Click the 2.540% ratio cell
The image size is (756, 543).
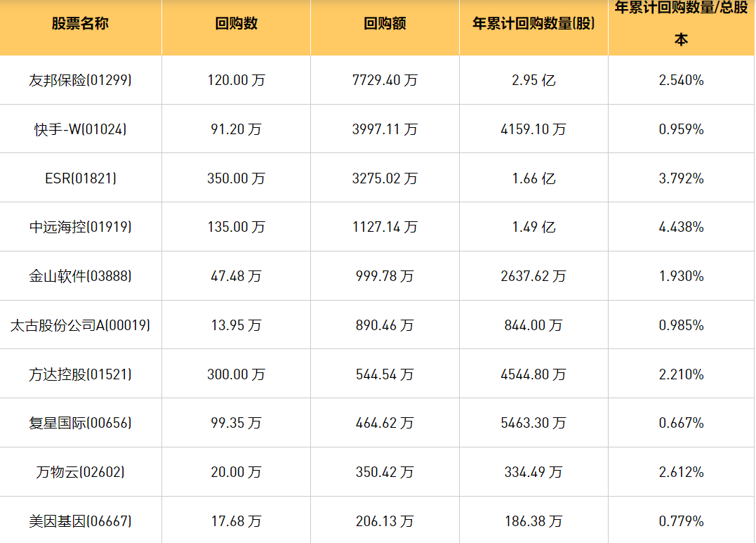click(x=682, y=80)
